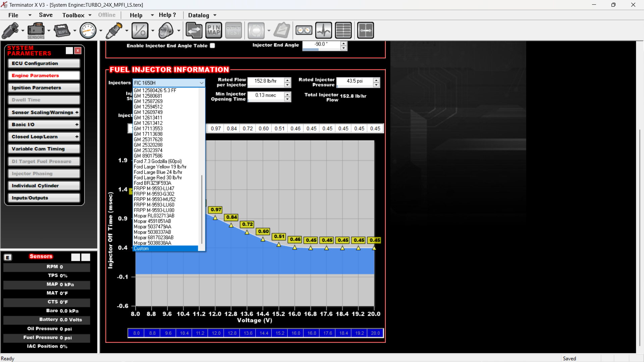Viewport: 644px width, 362px height.
Task: Increase Injector End Angle stepper
Action: (x=343, y=43)
